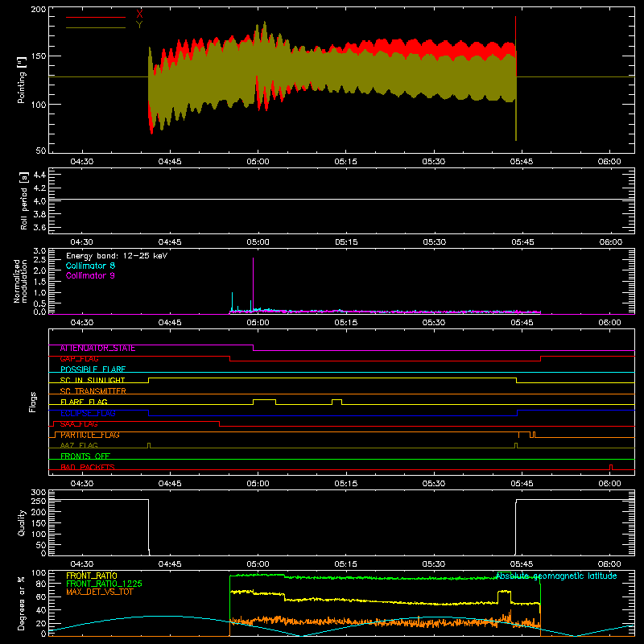
Task: Click the 2.5 tick on Normalized modulation axis
Action: point(39,260)
